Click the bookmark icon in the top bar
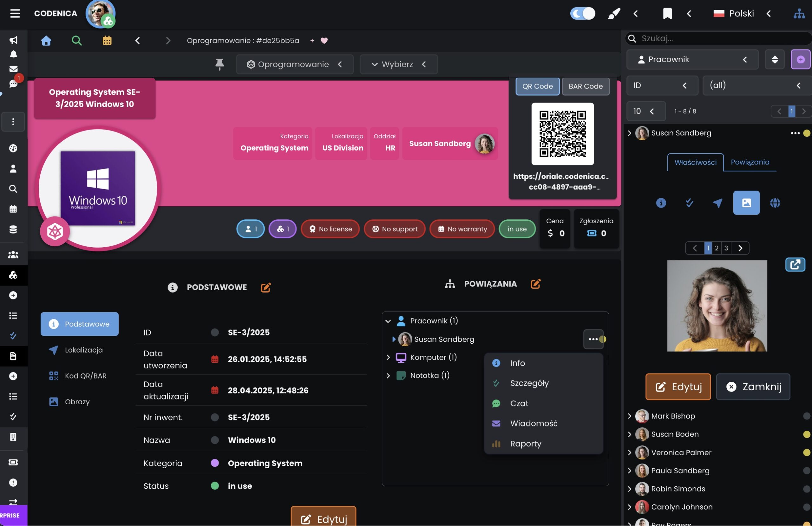 click(x=667, y=14)
